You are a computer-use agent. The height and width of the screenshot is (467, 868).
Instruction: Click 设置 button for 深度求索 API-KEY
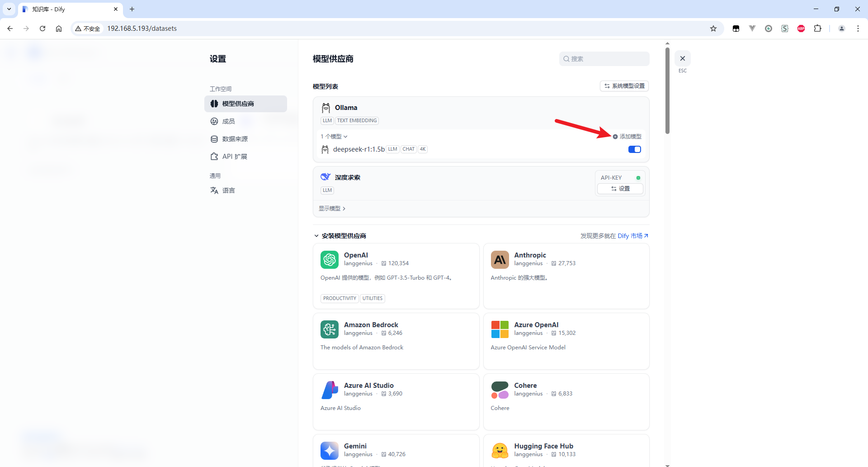coord(620,189)
